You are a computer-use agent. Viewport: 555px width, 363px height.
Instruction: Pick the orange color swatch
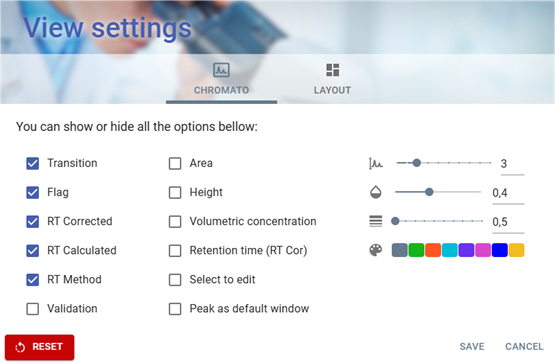[433, 250]
